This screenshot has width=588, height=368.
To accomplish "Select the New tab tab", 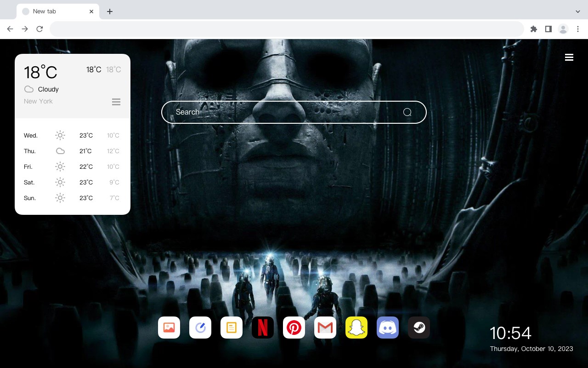I will (x=58, y=11).
